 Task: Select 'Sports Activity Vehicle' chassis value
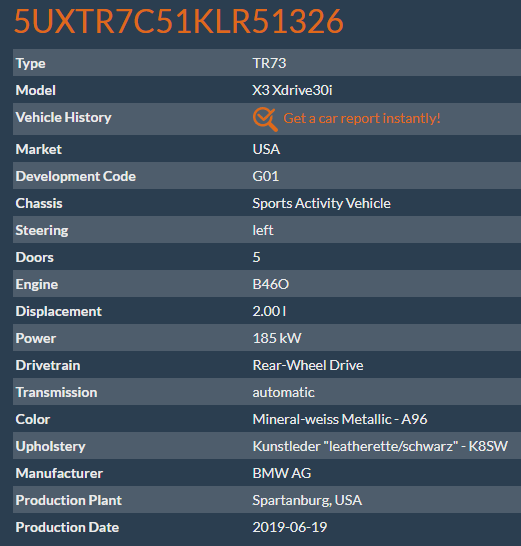pyautogui.click(x=321, y=203)
